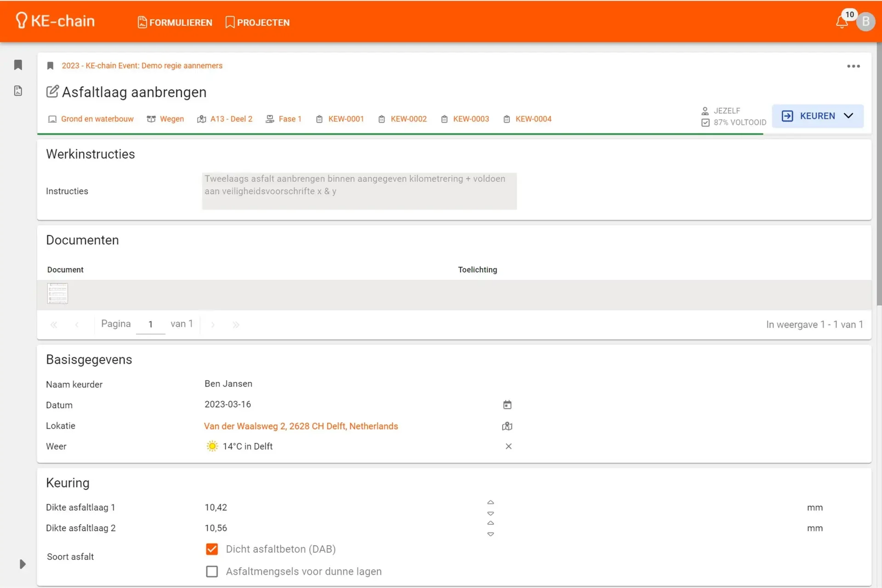Click the user avatar B icon
Viewport: 882px width, 588px height.
pos(865,22)
